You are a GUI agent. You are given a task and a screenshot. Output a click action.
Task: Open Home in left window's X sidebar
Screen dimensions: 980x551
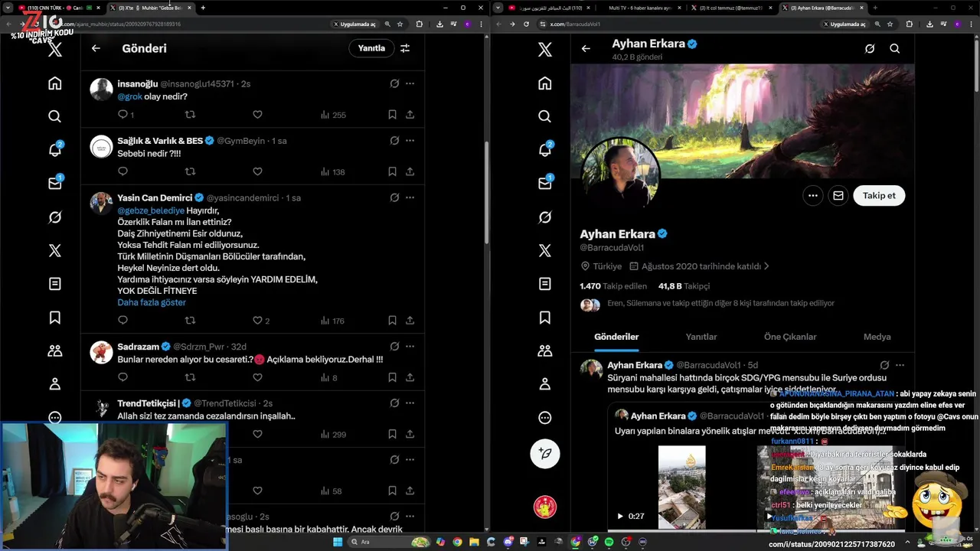[54, 83]
